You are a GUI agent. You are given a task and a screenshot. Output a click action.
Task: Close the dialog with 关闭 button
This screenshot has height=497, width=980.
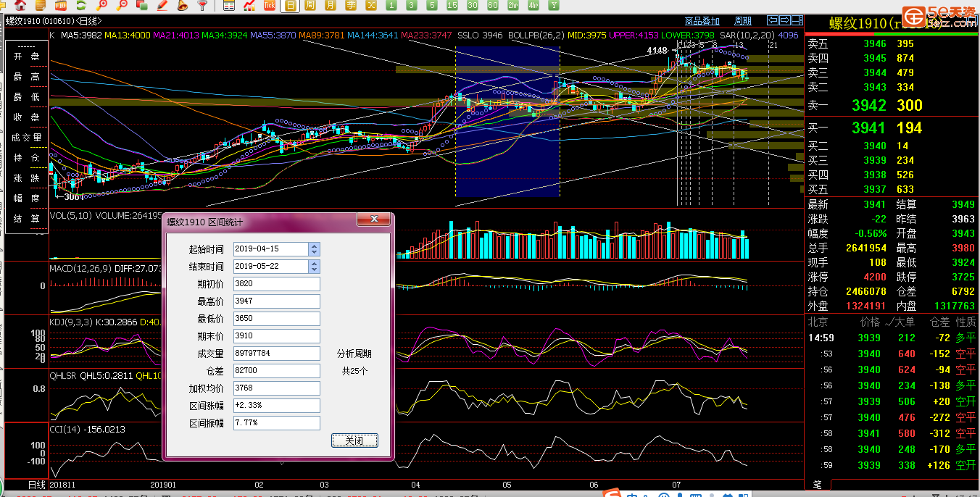tap(354, 440)
